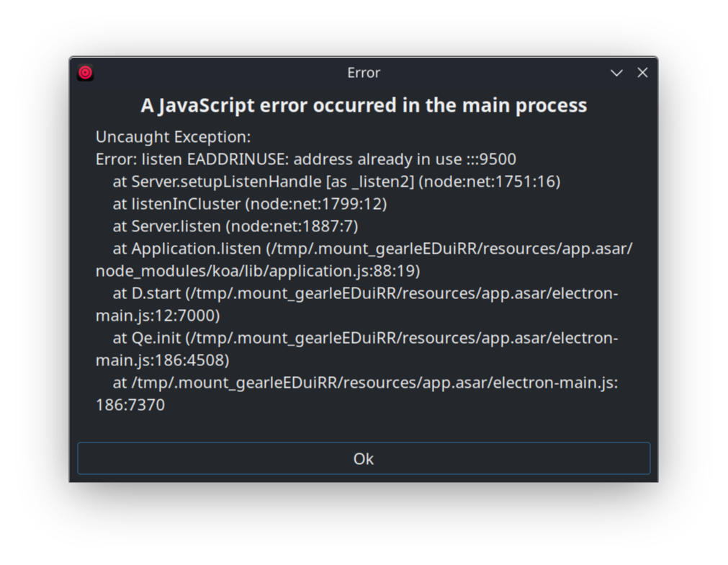Click the main.js:12:7000 text

158,316
